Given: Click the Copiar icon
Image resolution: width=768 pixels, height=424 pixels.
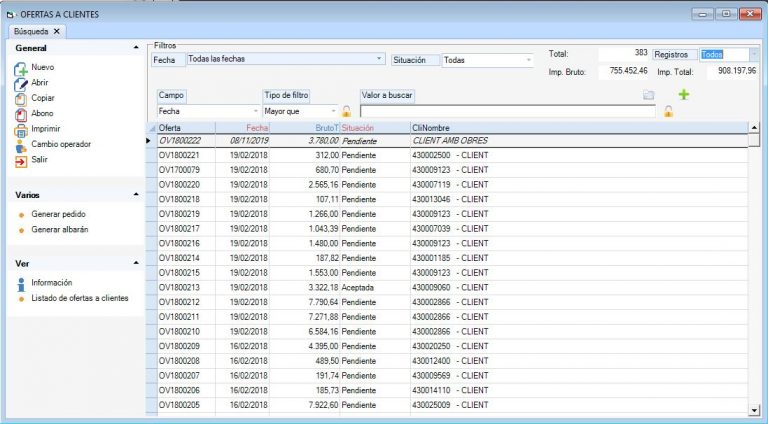Looking at the screenshot, I should click(21, 99).
